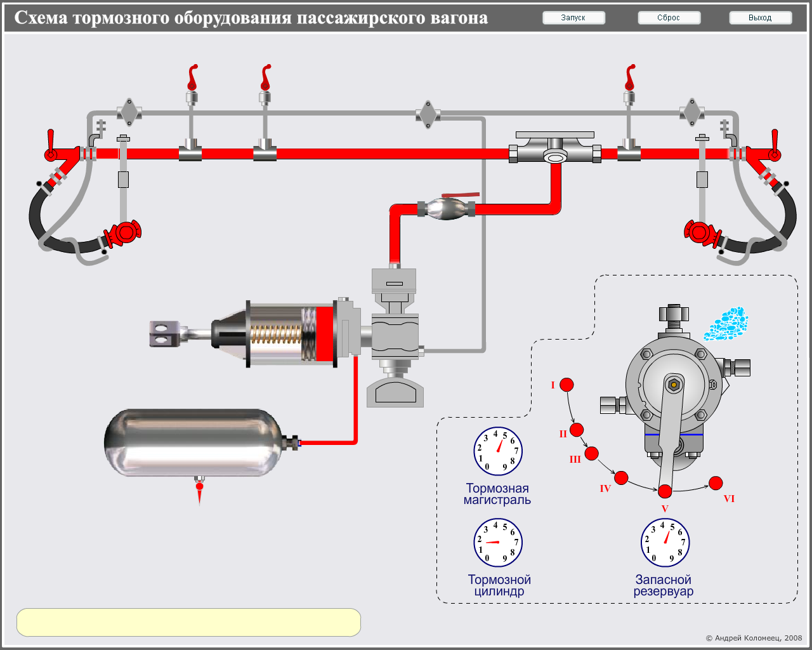812x650 pixels.
Task: Click the Тормозной цилиндр pressure gauge
Action: point(498,543)
